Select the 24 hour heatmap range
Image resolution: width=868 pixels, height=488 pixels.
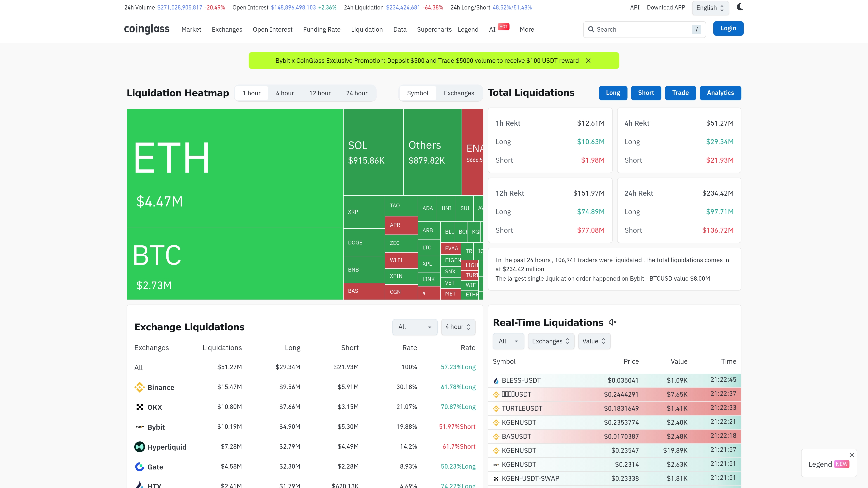[x=356, y=93]
